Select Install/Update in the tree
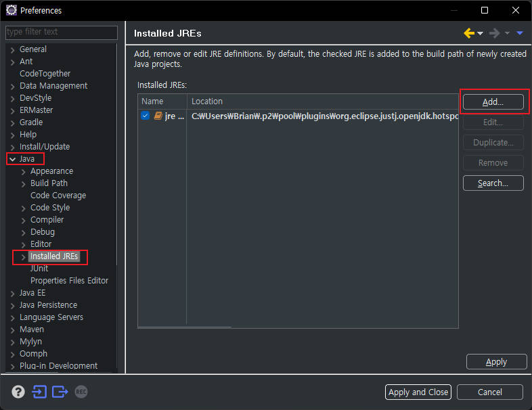The width and height of the screenshot is (532, 410). (x=45, y=147)
